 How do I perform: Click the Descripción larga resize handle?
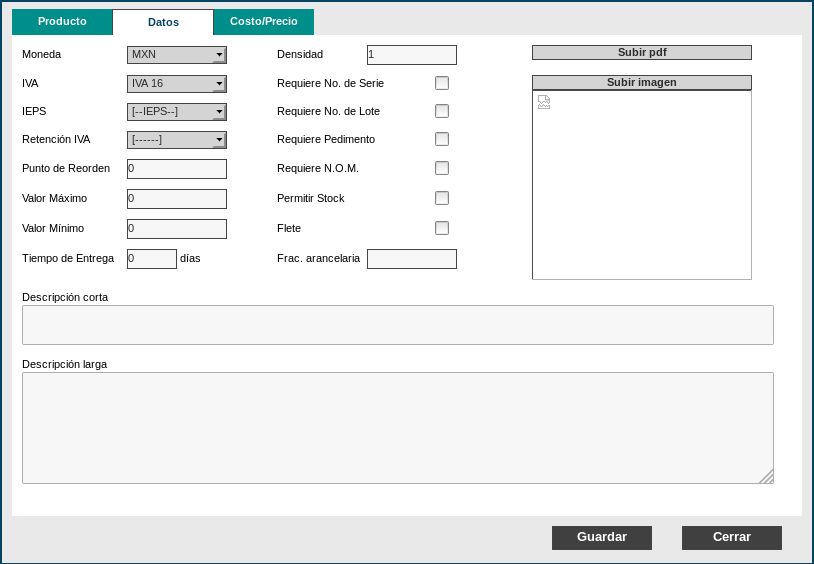766,477
